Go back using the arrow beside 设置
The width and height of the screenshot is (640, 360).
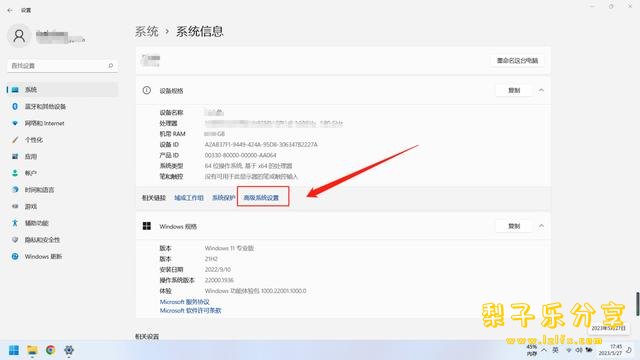coord(10,10)
